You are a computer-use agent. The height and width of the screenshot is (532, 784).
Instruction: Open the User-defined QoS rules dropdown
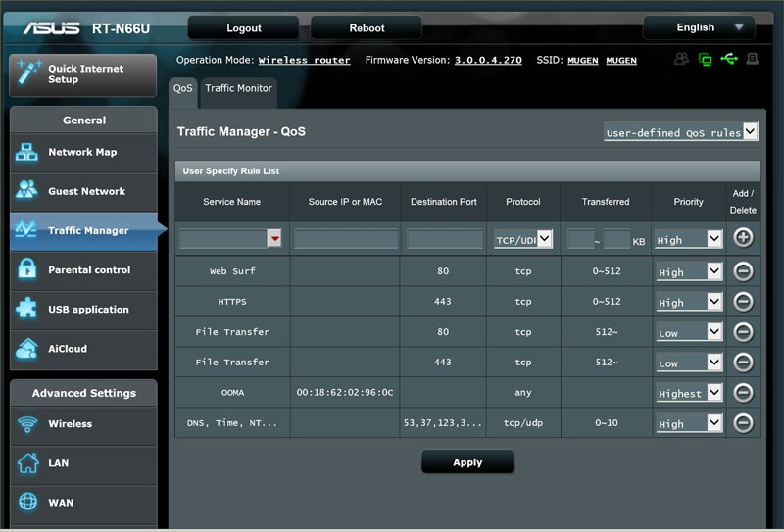(x=680, y=132)
